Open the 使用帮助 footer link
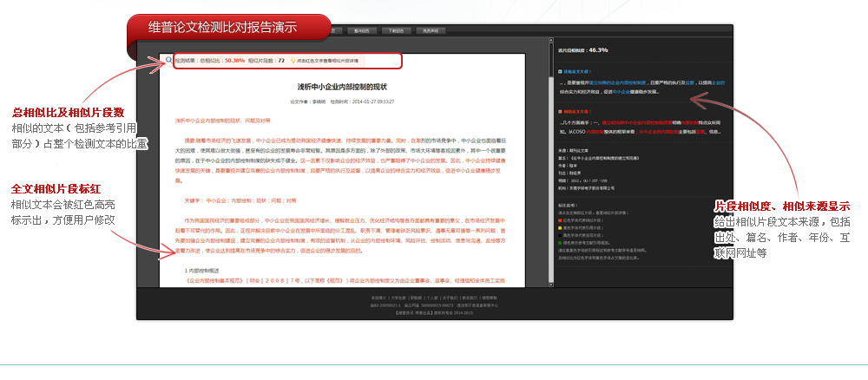The height and width of the screenshot is (380, 868). [490, 298]
